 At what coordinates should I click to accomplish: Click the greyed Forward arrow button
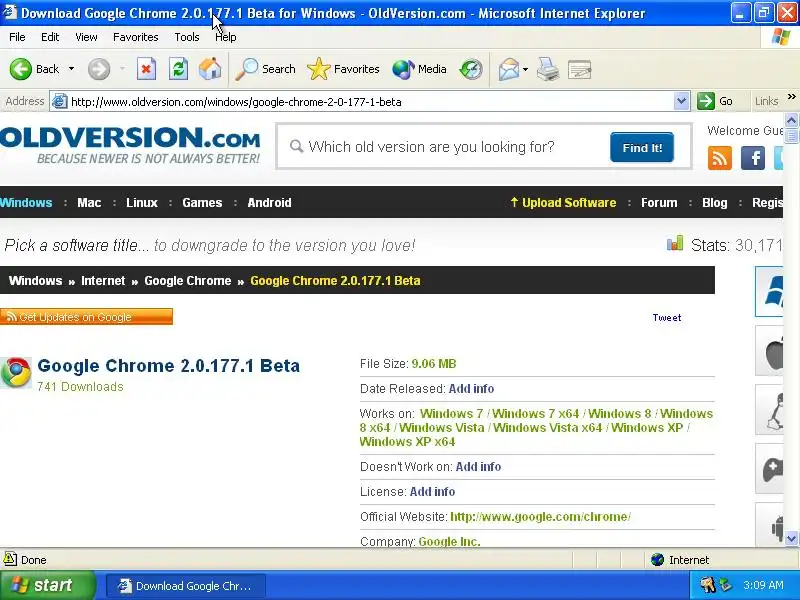click(x=99, y=69)
